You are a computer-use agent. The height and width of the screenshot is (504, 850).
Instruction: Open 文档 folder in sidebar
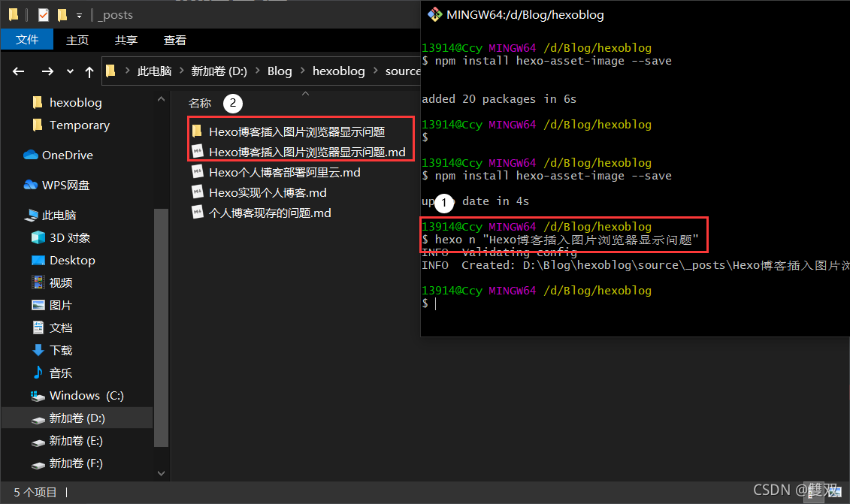61,328
